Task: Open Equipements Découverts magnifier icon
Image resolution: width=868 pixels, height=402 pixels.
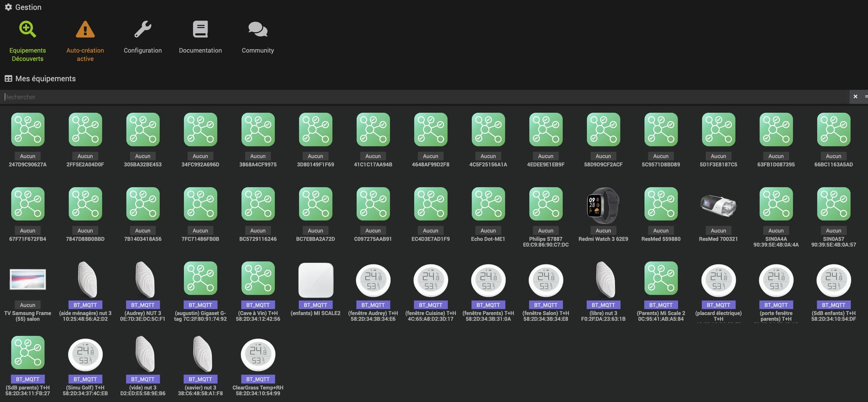Action: (x=28, y=30)
